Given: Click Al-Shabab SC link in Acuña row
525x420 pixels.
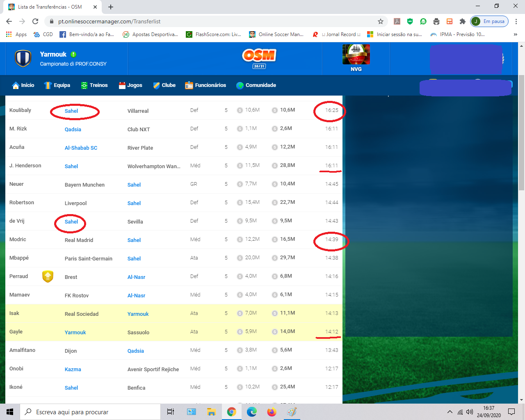Looking at the screenshot, I should point(81,148).
